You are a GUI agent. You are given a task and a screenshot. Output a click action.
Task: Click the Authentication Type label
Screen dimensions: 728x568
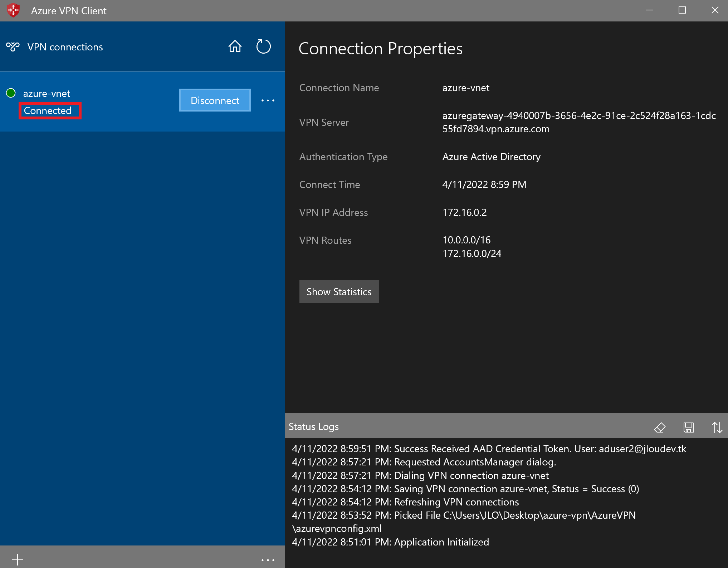343,157
